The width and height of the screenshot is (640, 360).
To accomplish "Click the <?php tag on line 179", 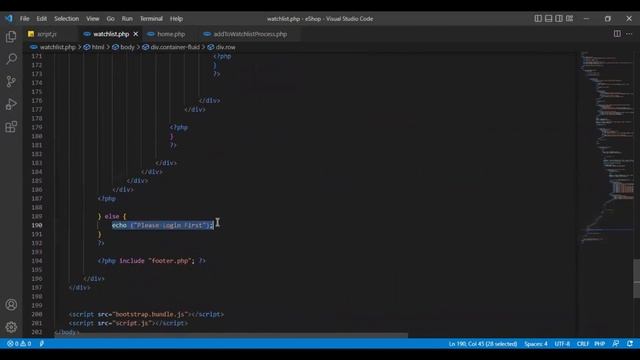I will point(179,127).
